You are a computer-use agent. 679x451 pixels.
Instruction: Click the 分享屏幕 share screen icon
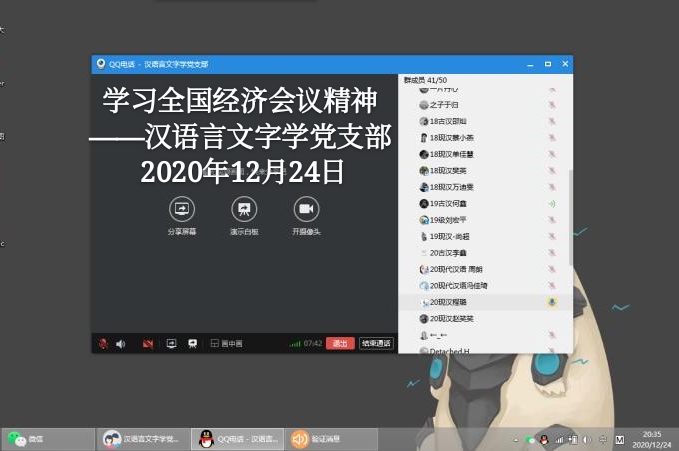181,208
